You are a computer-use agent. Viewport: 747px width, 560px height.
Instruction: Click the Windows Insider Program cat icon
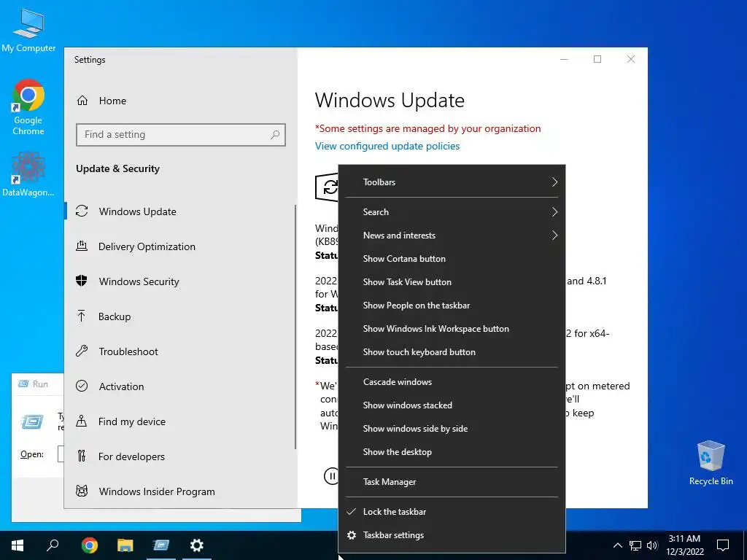(82, 491)
